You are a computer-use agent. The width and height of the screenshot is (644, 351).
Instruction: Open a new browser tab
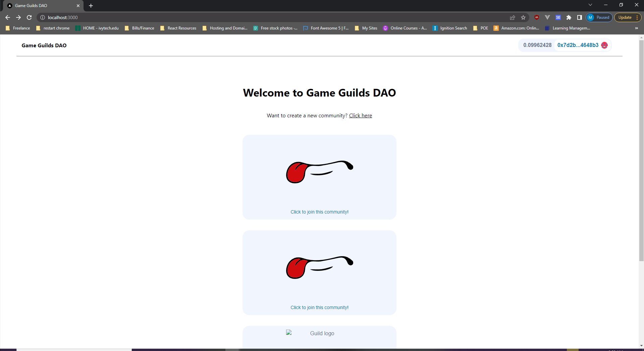(x=91, y=6)
